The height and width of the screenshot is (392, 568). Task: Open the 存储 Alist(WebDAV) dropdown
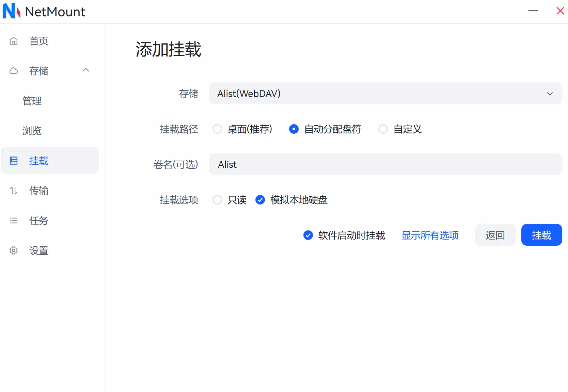click(385, 94)
